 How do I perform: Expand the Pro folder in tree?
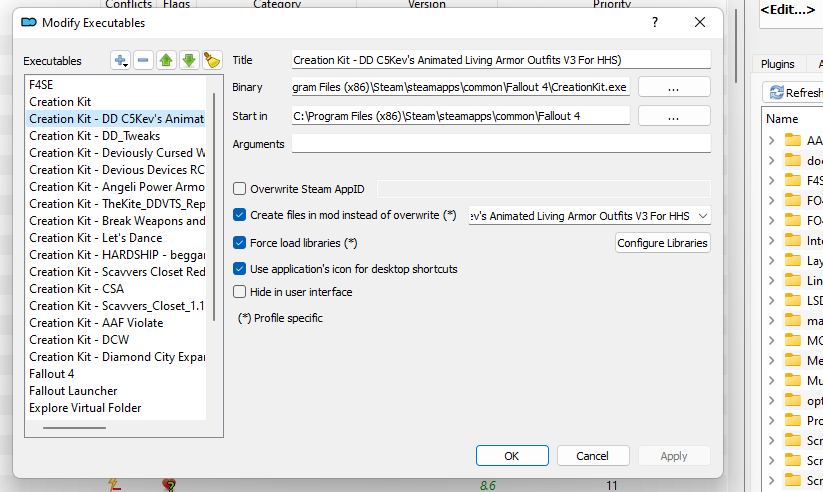(x=772, y=420)
